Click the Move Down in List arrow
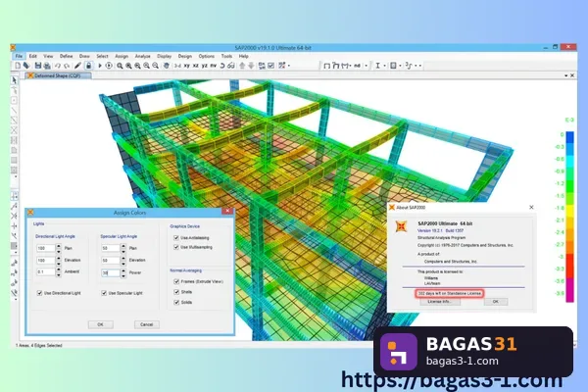This screenshot has height=392, width=588. [251, 66]
